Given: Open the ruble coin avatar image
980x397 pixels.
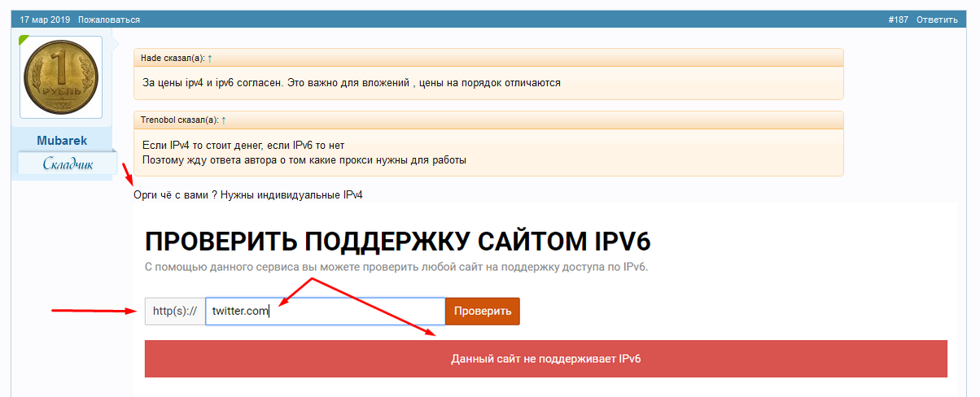Looking at the screenshot, I should pos(61,77).
